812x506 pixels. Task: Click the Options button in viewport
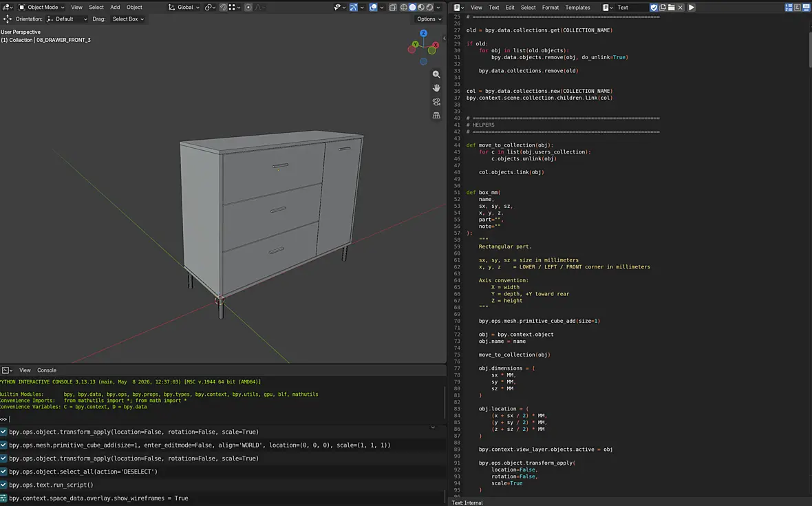[429, 19]
